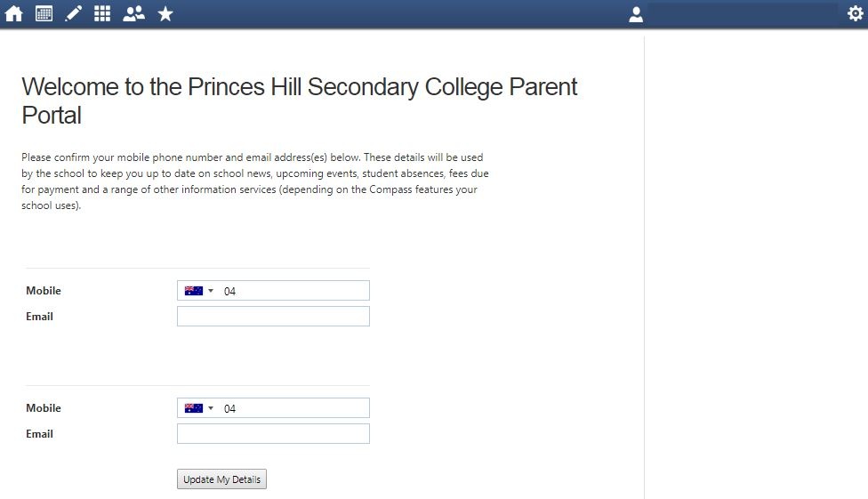Click the star favourites icon
868x499 pixels.
pos(165,14)
